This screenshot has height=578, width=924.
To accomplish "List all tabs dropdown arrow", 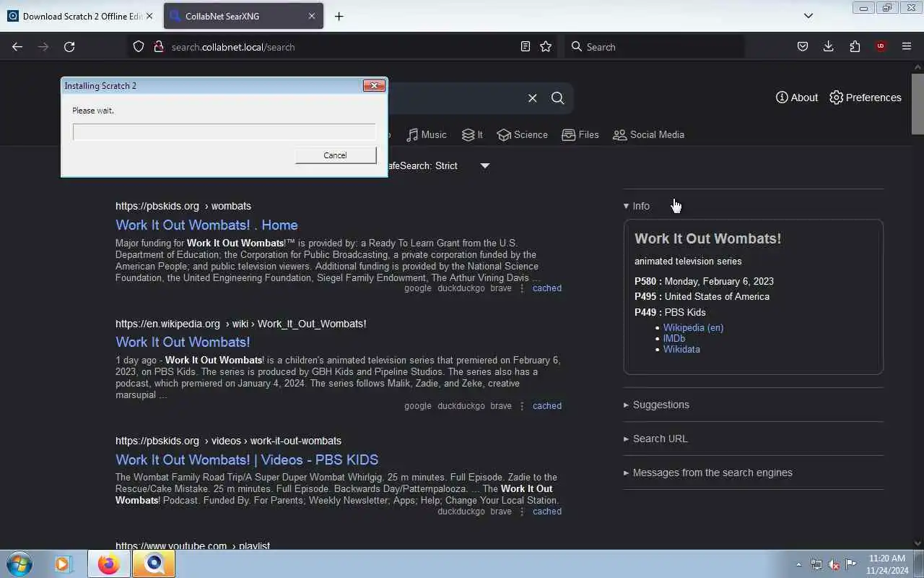I will (808, 16).
